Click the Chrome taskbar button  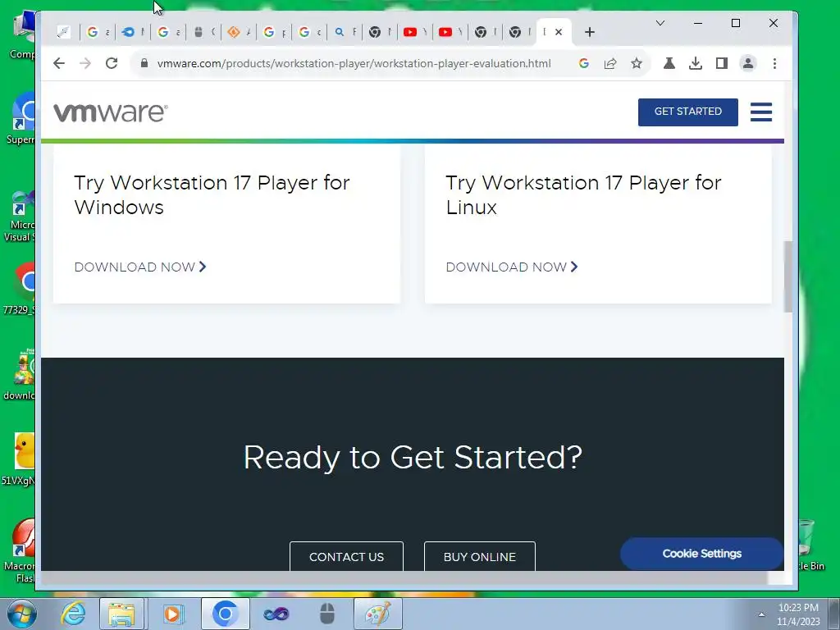[x=225, y=614]
